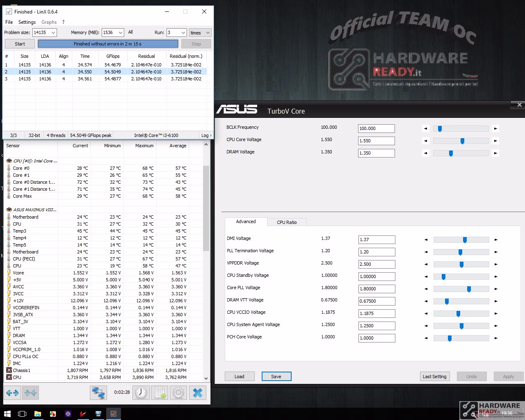Close sensors with the blue X icon

tap(197, 393)
